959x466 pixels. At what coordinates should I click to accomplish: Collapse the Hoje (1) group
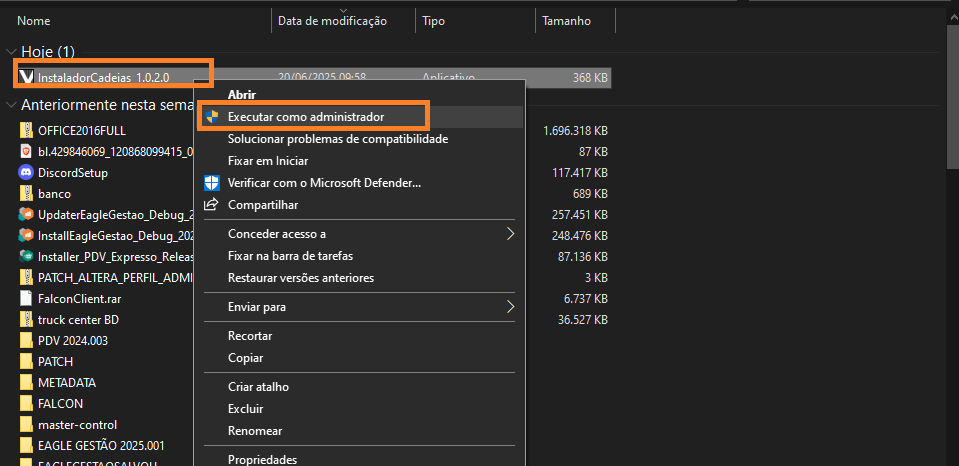pyautogui.click(x=11, y=51)
